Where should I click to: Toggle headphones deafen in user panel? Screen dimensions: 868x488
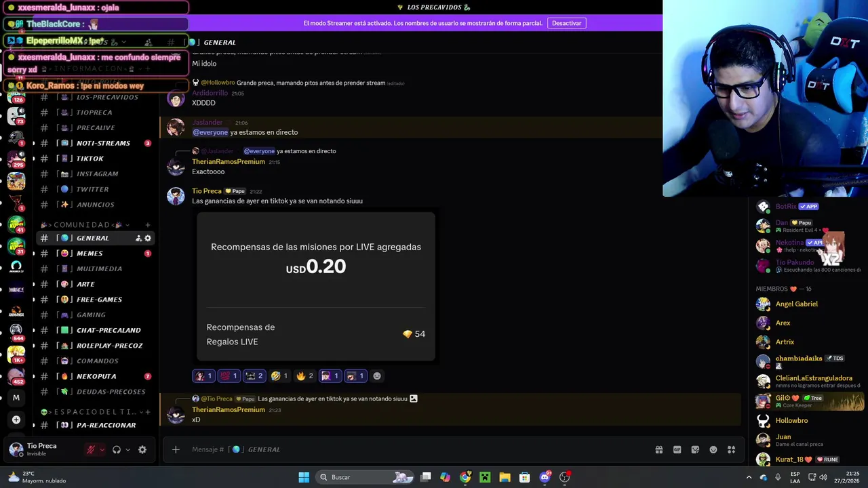pyautogui.click(x=117, y=449)
